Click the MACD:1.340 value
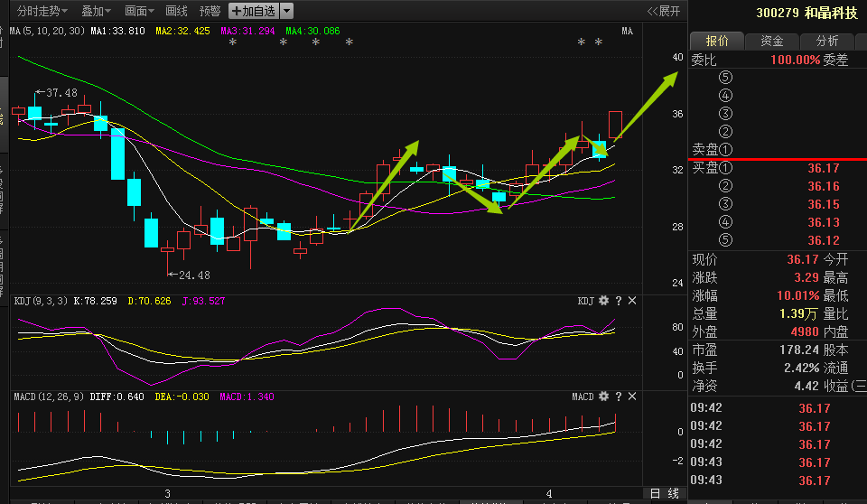Viewport: 867px width, 504px height. [x=247, y=397]
